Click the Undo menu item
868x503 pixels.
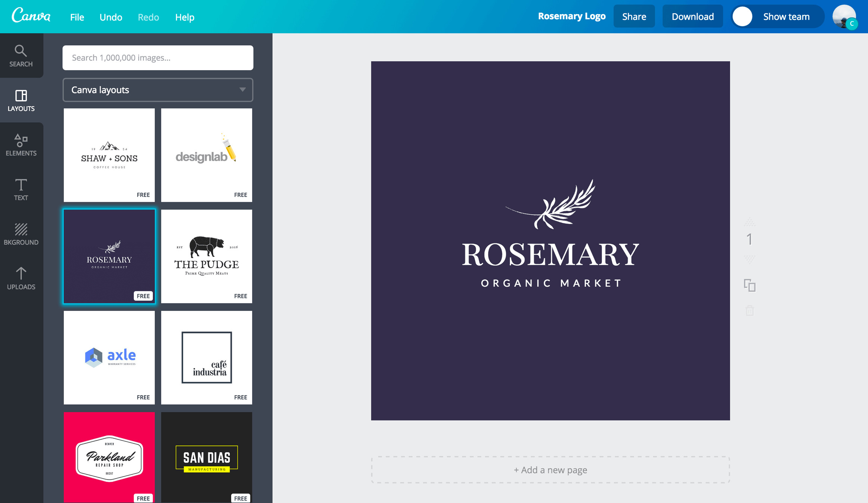110,17
